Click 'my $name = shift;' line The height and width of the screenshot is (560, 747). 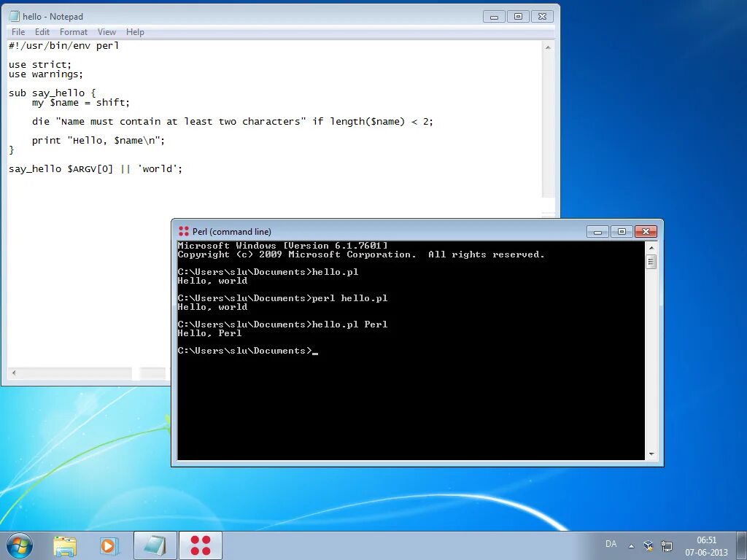81,102
